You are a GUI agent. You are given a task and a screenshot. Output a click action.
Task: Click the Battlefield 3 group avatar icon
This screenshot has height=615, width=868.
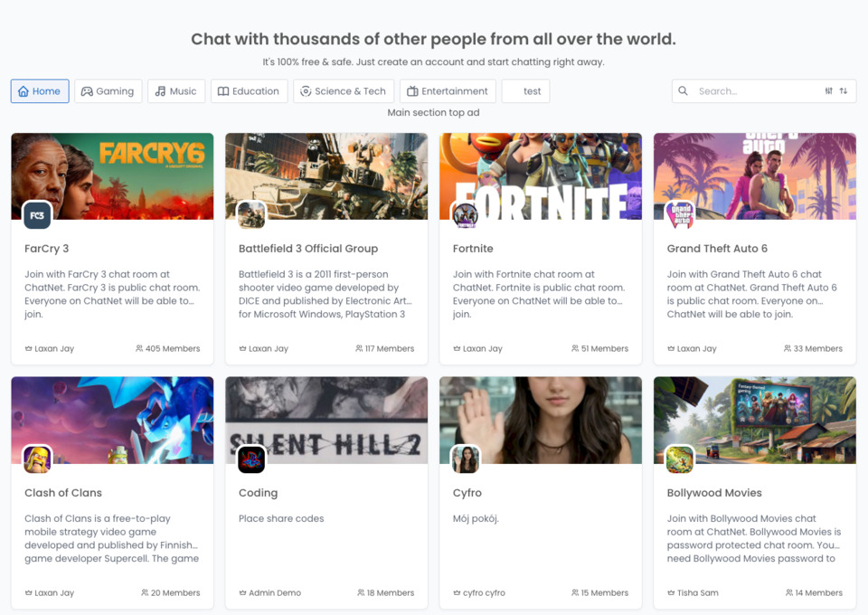[251, 216]
